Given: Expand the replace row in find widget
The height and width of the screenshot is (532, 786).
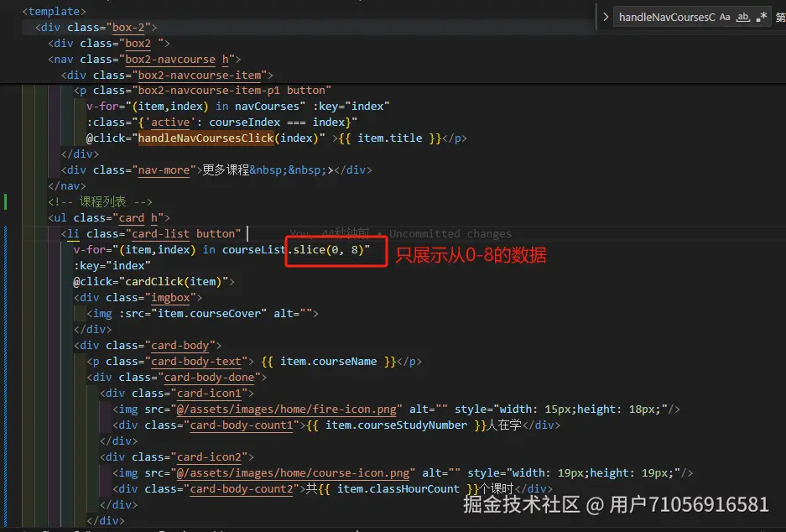Looking at the screenshot, I should point(606,17).
